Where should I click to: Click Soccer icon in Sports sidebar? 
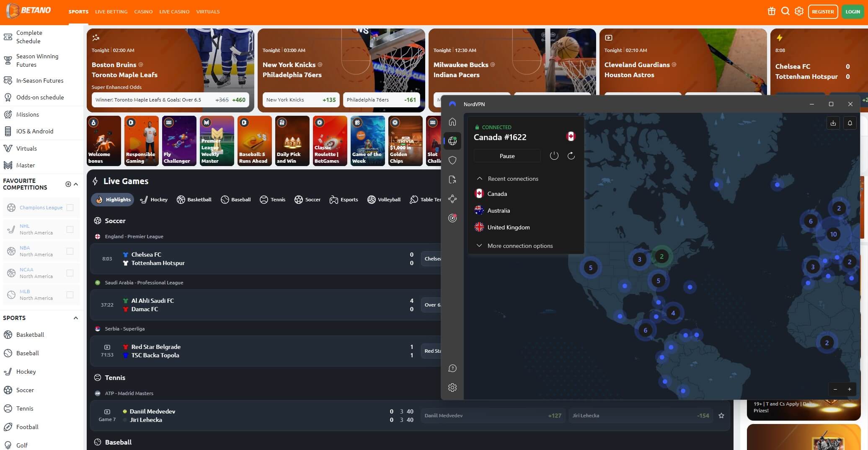pyautogui.click(x=8, y=390)
